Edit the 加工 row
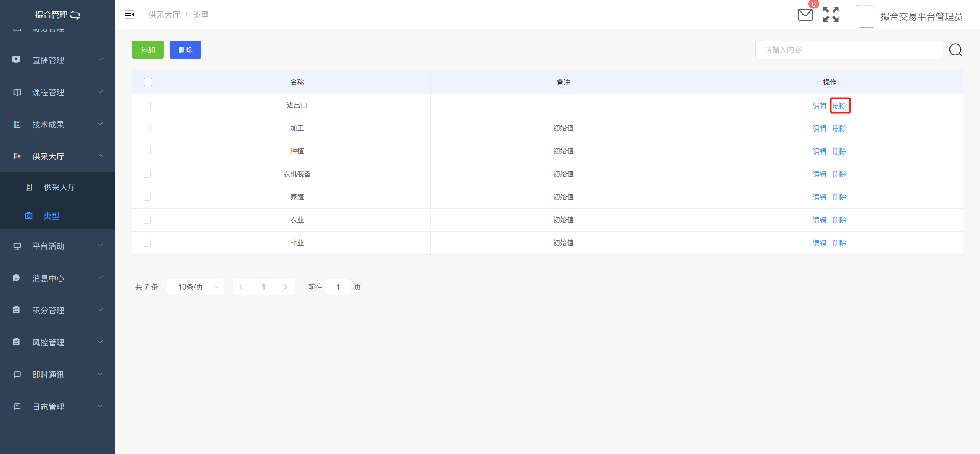The width and height of the screenshot is (980, 454). pyautogui.click(x=819, y=128)
